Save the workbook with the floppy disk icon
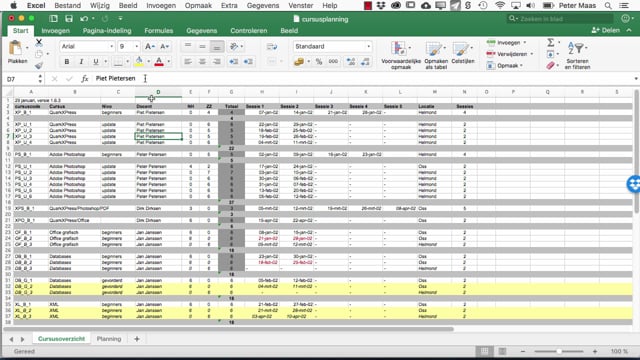The height and width of the screenshot is (360, 640). coord(69,19)
